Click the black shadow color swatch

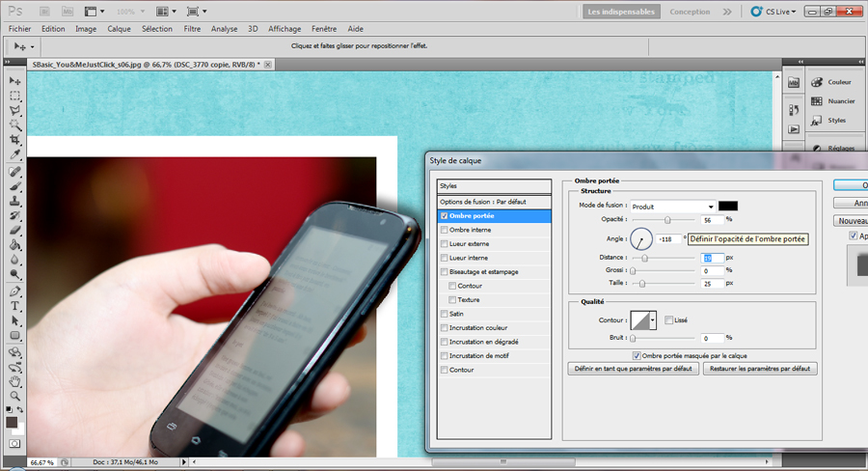click(x=728, y=207)
